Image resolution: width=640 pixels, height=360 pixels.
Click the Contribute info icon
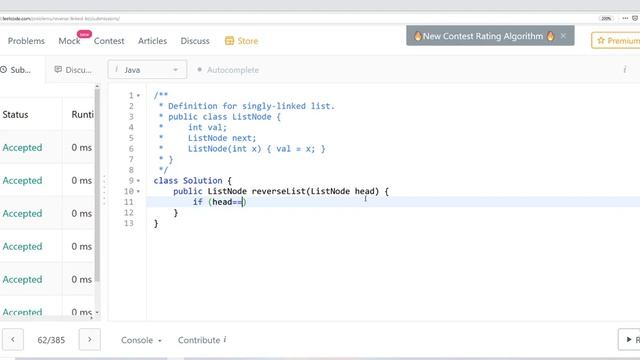click(224, 339)
